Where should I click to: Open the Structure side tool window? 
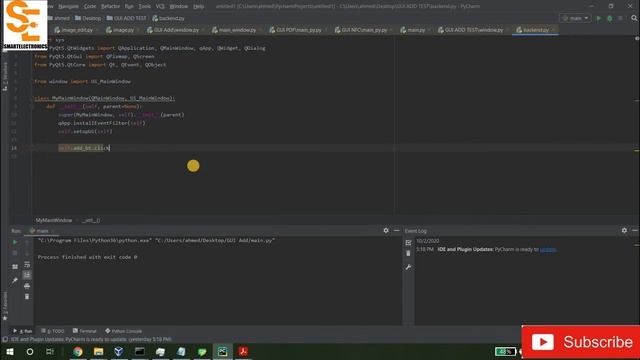click(5, 77)
